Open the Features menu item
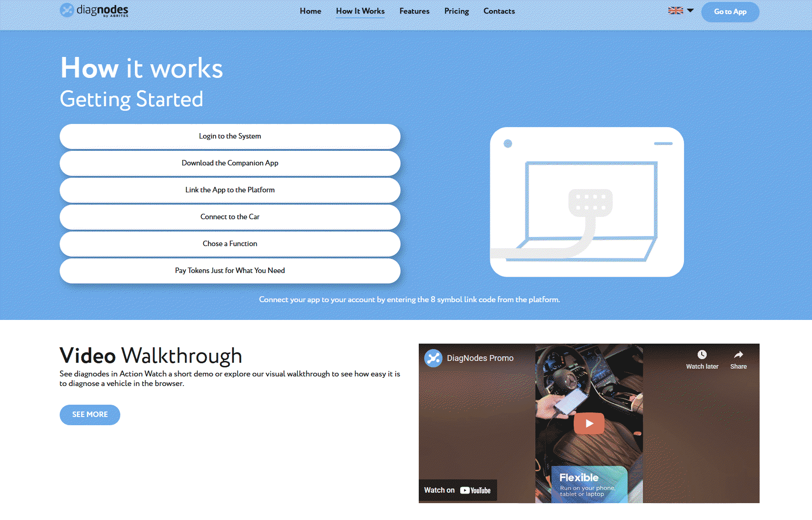This screenshot has height=520, width=812. 414,11
